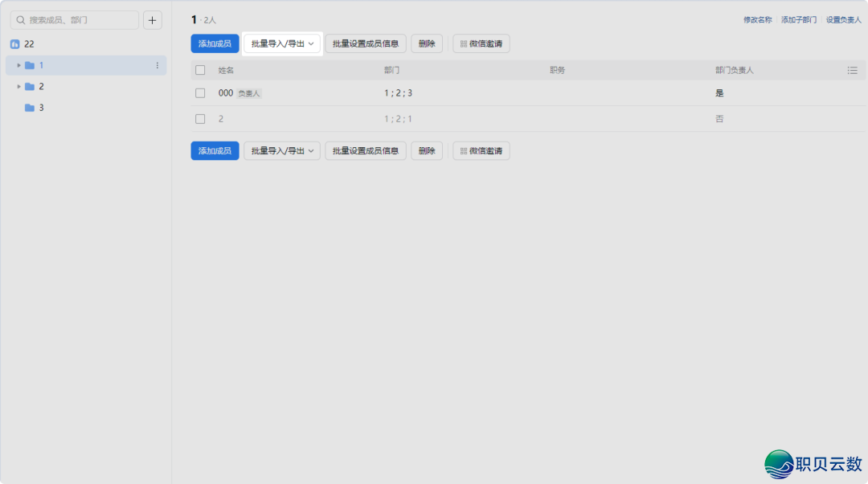Click department cell 1；2；1
Viewport: 868px width, 484px height.
coord(398,119)
